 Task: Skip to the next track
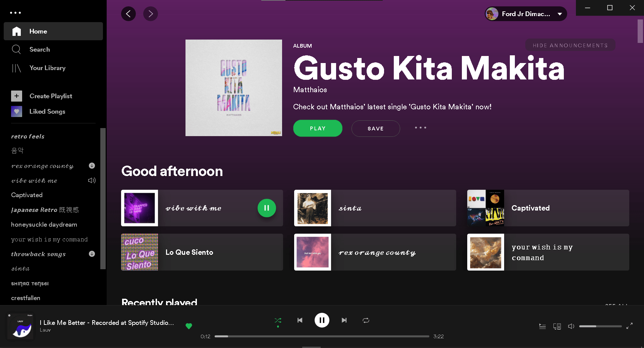click(344, 320)
